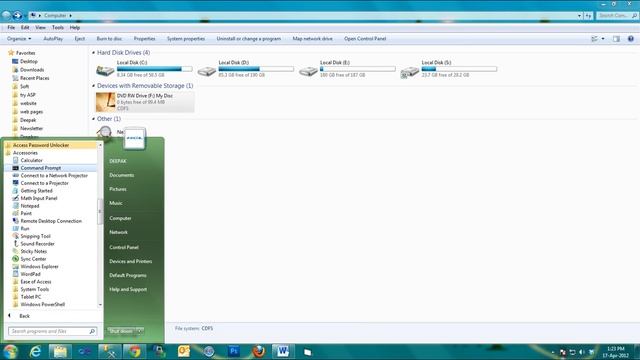Click the Explorer search box

[617, 16]
